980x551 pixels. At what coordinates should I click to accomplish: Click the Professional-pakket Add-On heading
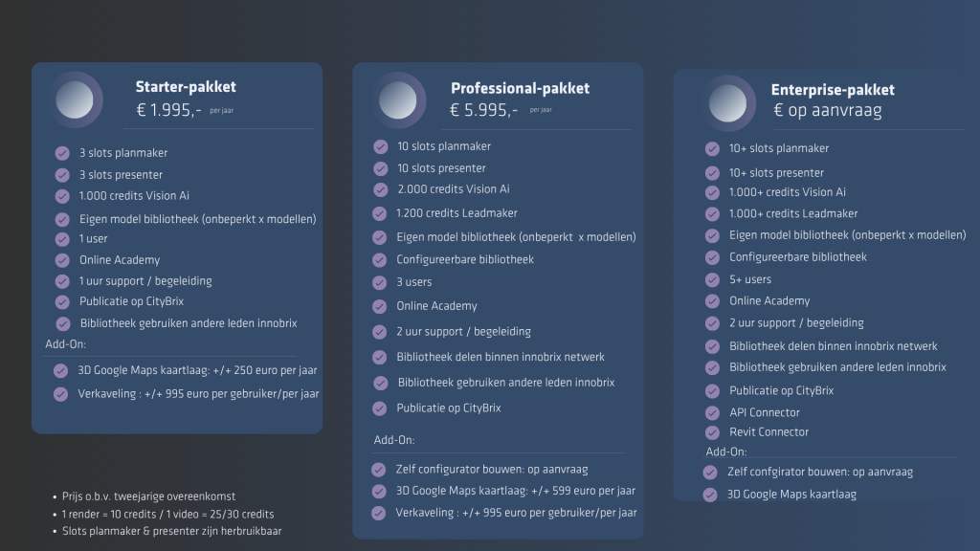[x=394, y=440]
